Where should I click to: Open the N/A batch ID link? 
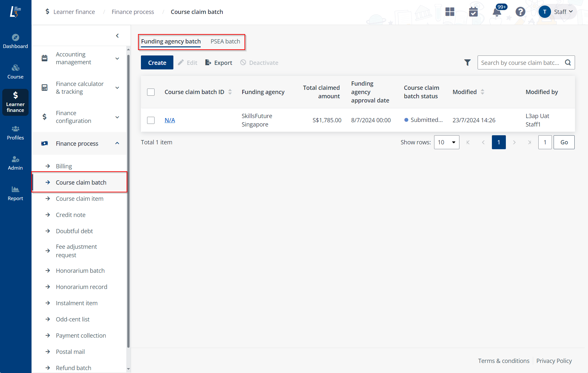coord(170,120)
